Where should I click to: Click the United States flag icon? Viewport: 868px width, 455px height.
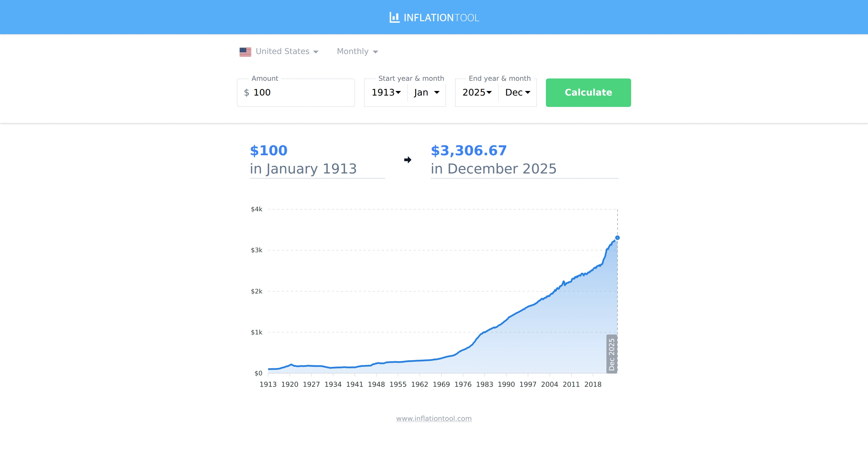[245, 51]
